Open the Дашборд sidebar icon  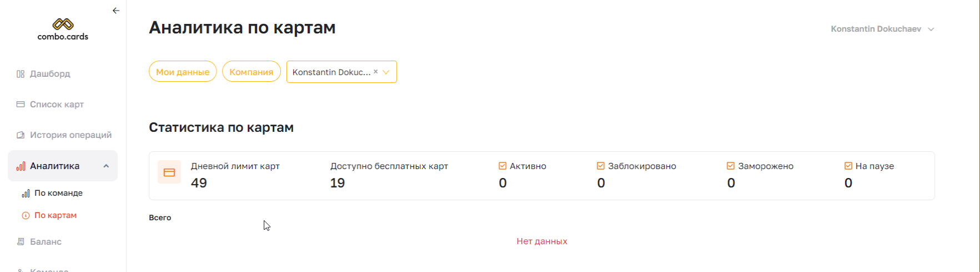coord(21,74)
